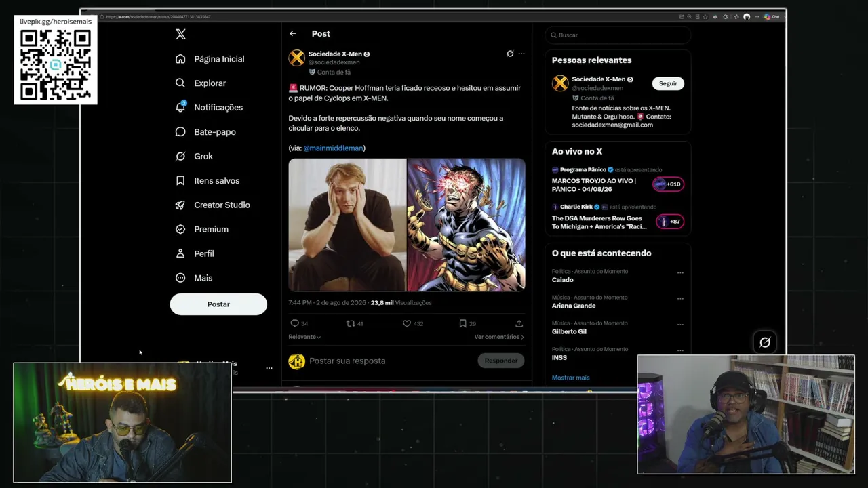The height and width of the screenshot is (488, 868).
Task: Open the account switcher three-dots menu
Action: point(269,368)
